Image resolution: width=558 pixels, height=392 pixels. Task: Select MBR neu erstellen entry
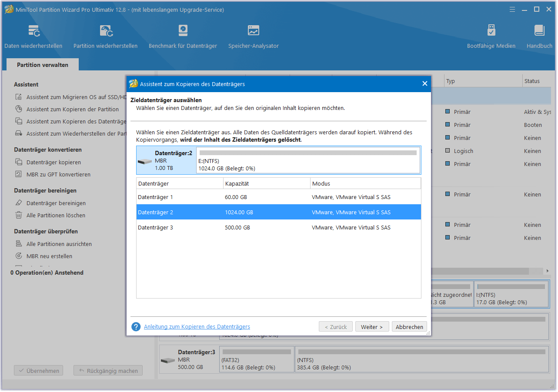click(50, 256)
